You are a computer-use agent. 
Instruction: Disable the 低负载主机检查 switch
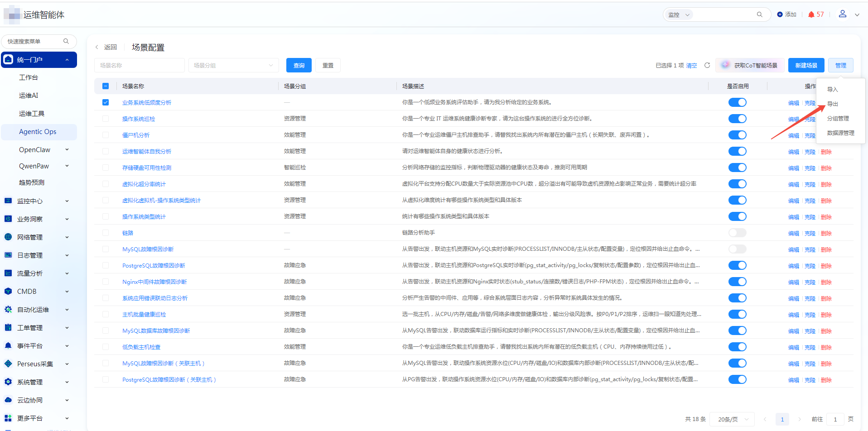(x=737, y=347)
